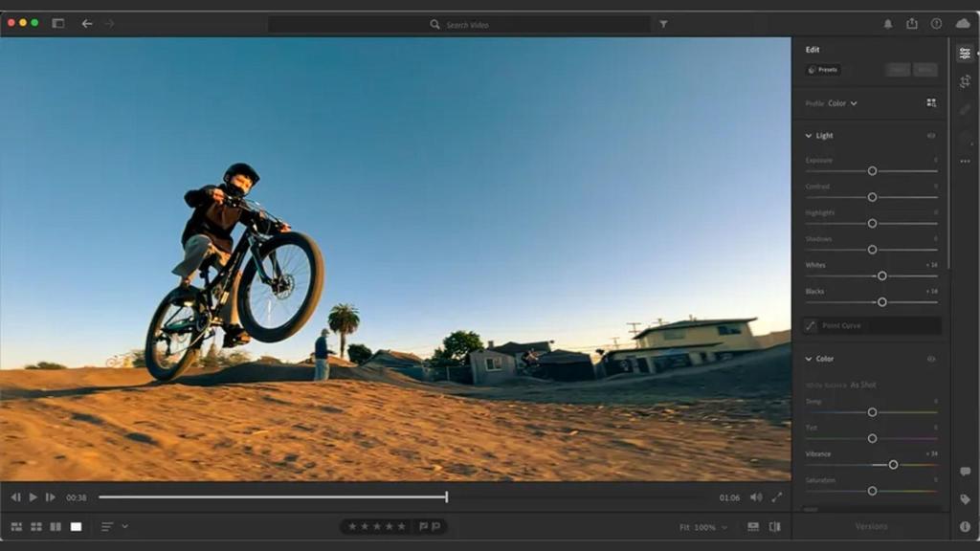980x551 pixels.
Task: Toggle visibility of the Light panel edits
Action: tap(931, 136)
